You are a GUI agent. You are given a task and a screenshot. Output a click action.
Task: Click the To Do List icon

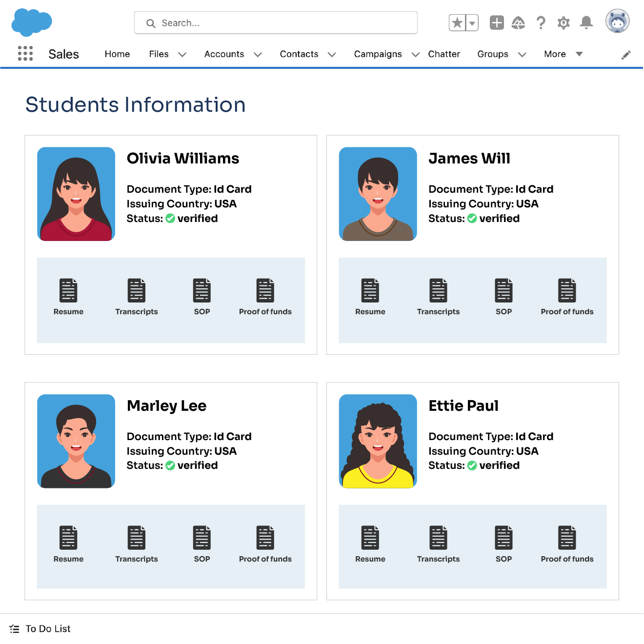click(14, 628)
